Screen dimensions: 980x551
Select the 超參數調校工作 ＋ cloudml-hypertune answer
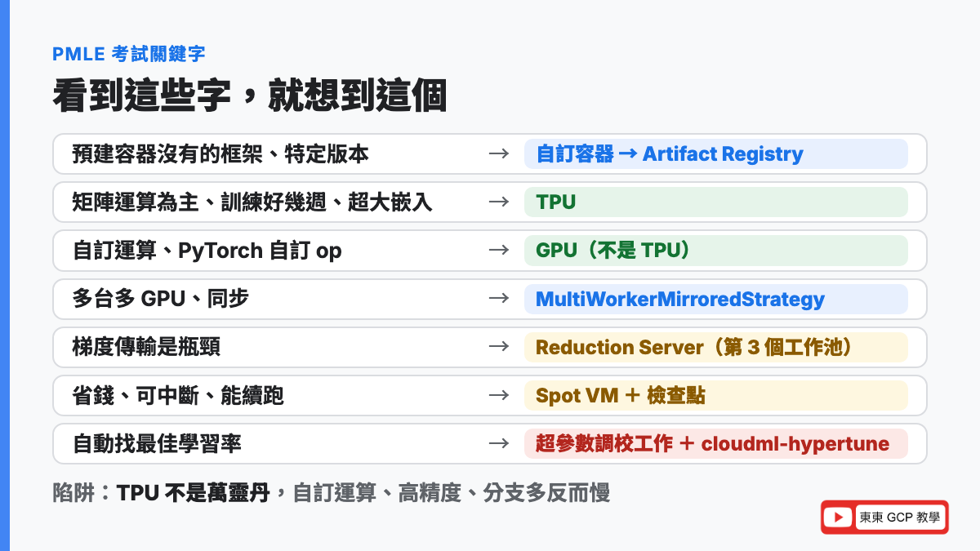pyautogui.click(x=716, y=444)
